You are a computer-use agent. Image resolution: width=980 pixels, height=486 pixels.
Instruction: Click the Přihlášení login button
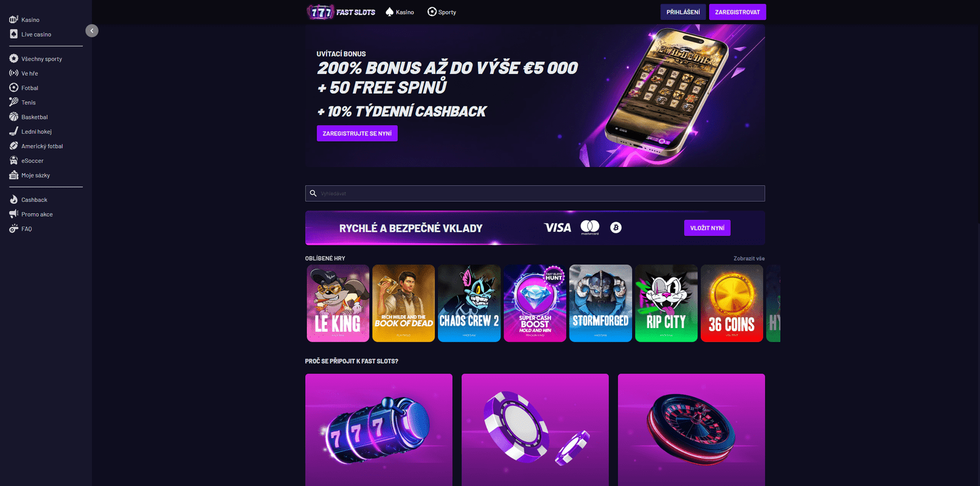point(683,12)
